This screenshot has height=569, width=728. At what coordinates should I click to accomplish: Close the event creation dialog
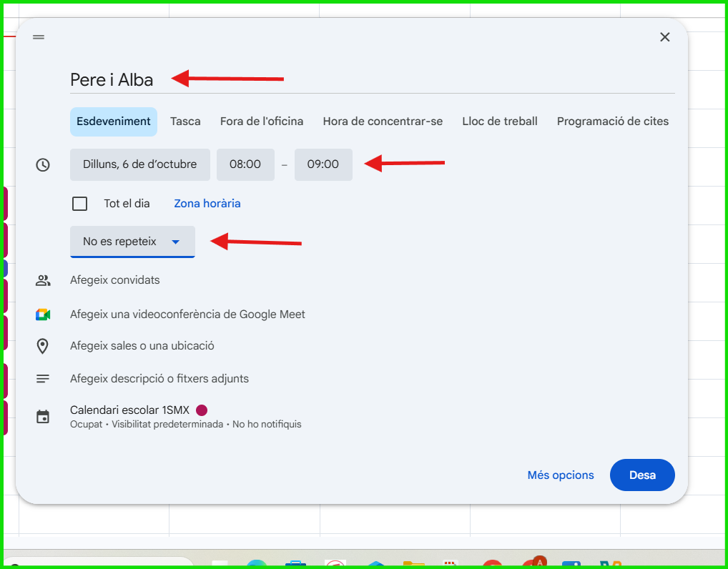tap(664, 37)
